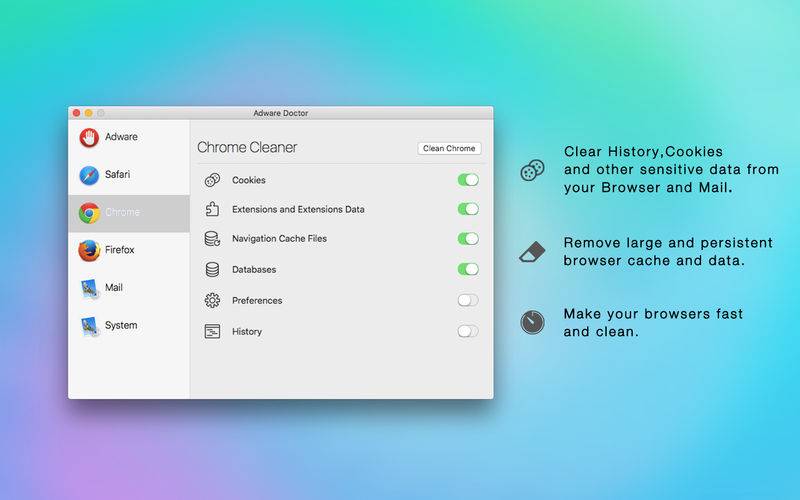Click the puzzle piece Extensions icon
The width and height of the screenshot is (800, 500).
click(x=212, y=209)
